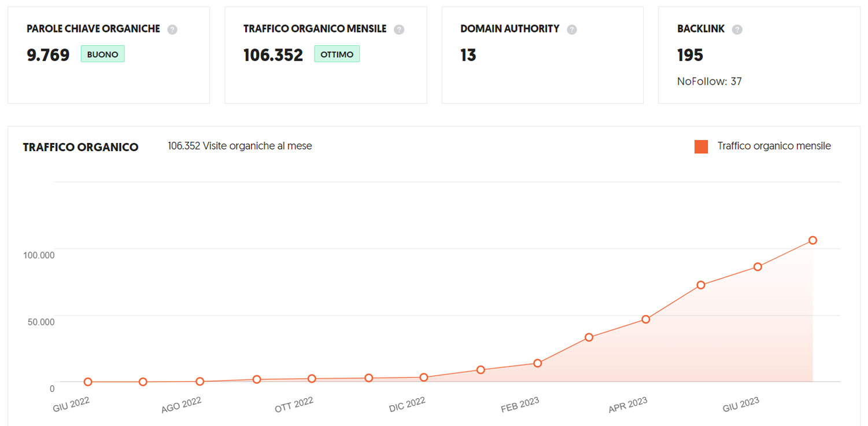
Task: Click the AGO 2022 data point marker
Action: (200, 381)
